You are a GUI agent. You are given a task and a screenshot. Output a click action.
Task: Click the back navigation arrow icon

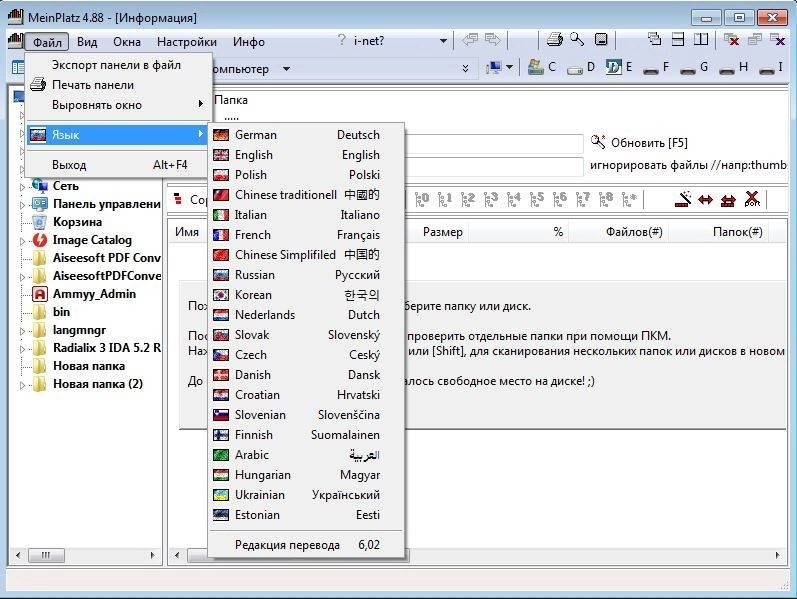coord(470,40)
